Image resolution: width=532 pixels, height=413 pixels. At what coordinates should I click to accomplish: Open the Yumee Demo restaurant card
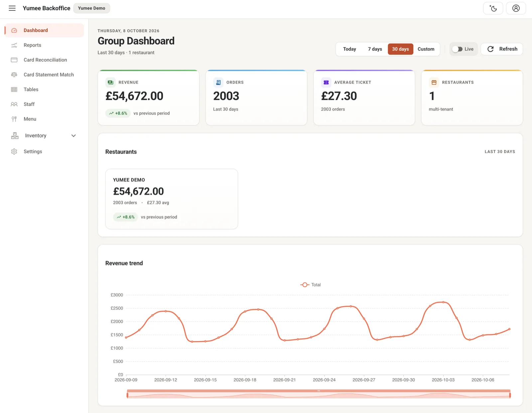click(x=172, y=199)
